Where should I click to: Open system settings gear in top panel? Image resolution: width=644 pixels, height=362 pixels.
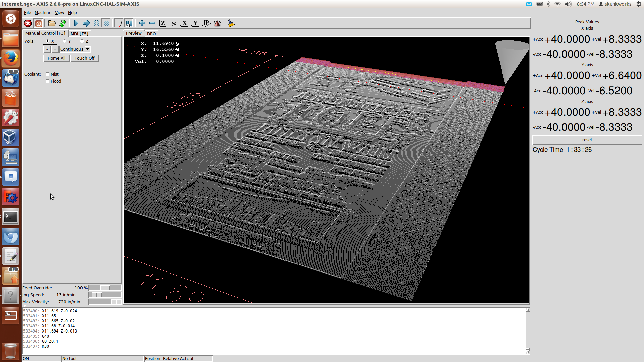pyautogui.click(x=638, y=4)
